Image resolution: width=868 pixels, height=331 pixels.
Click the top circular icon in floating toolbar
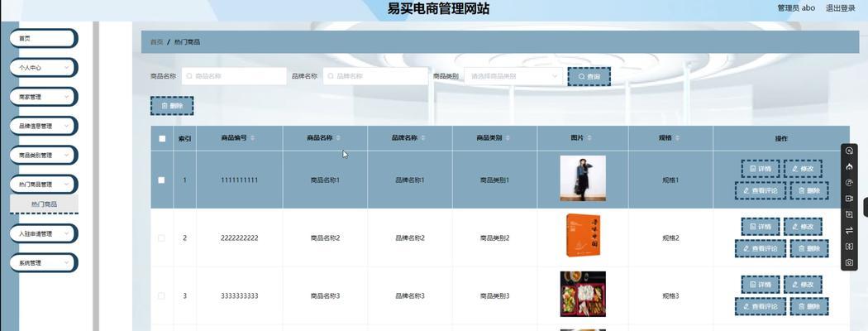[849, 151]
